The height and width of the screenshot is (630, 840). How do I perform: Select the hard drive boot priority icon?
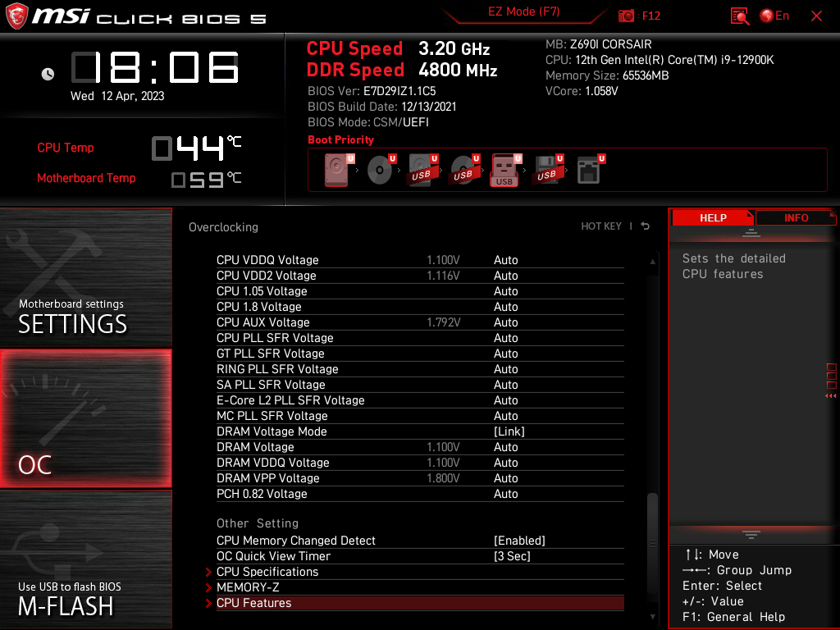336,169
